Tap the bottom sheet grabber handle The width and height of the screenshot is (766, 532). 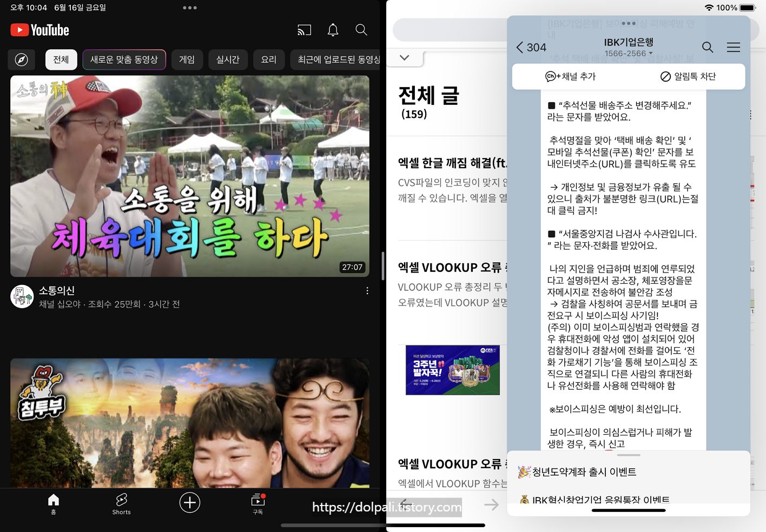[629, 455]
